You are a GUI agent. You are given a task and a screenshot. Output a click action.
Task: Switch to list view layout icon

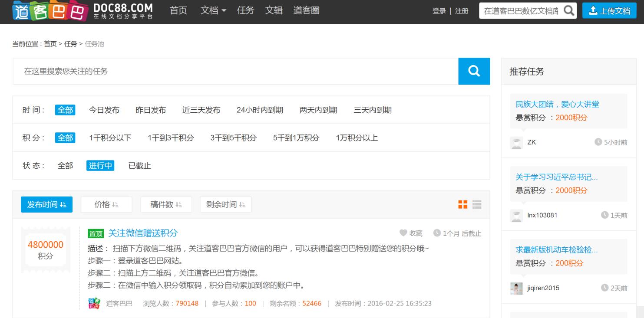tap(477, 204)
